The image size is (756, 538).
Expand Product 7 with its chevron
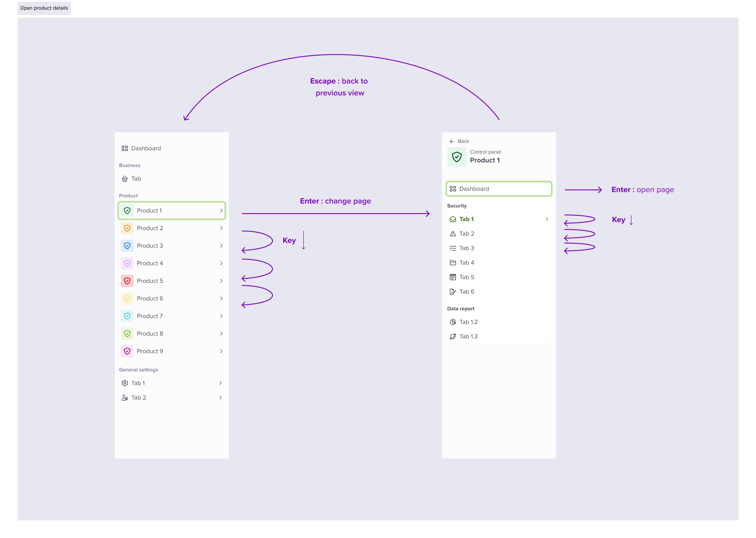(221, 316)
